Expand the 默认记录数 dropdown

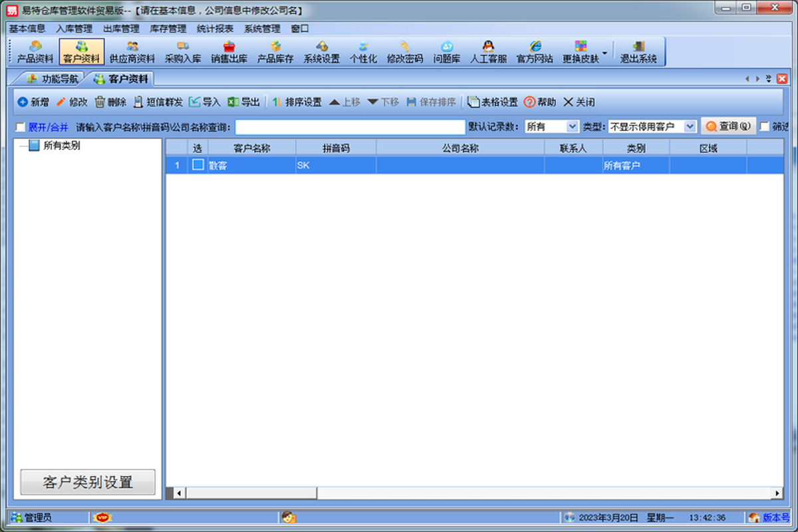click(x=573, y=126)
